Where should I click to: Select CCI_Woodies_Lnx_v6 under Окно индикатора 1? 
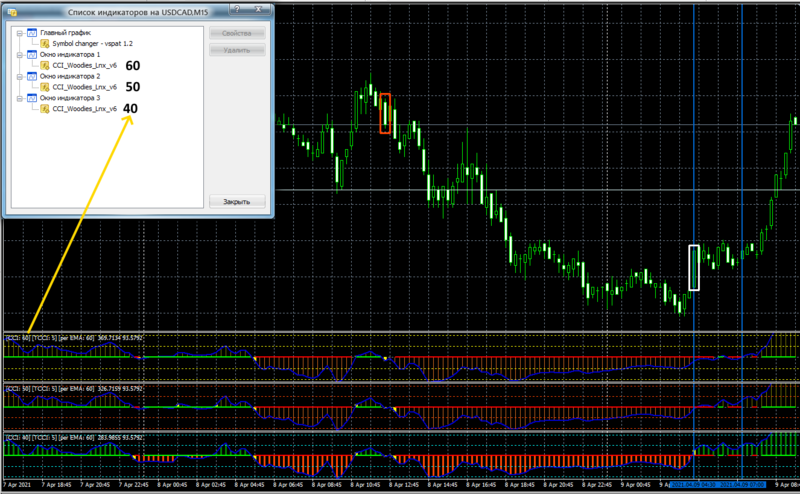(x=84, y=65)
